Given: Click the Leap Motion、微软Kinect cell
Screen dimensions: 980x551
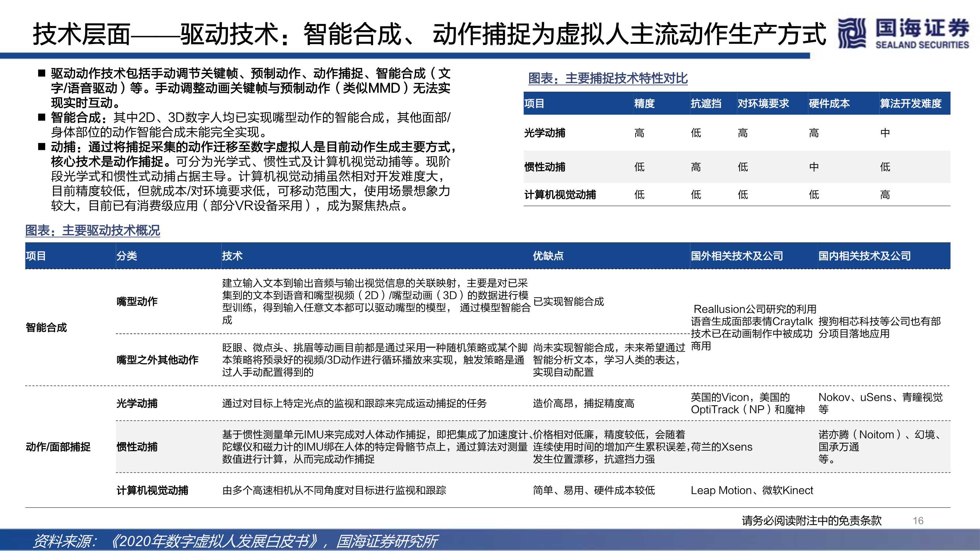Looking at the screenshot, I should [752, 490].
